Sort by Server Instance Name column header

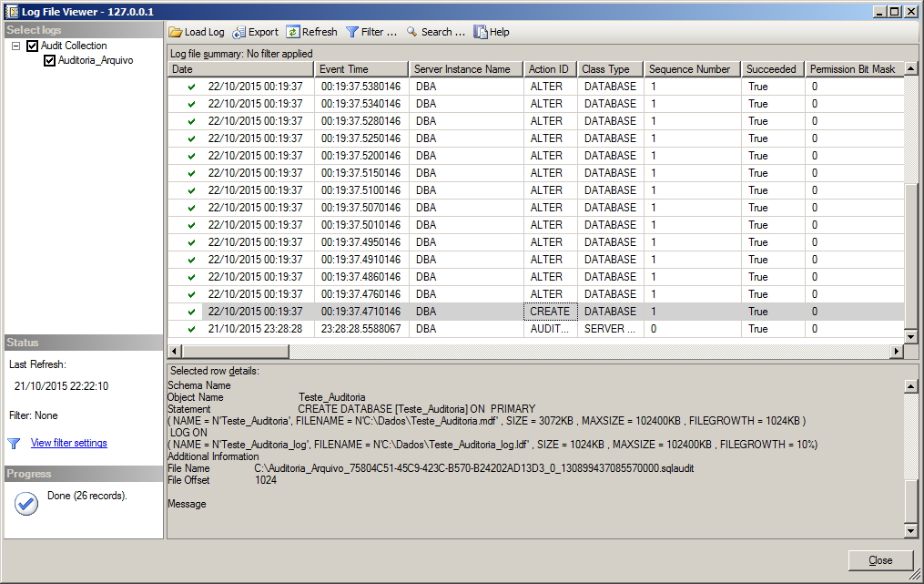pyautogui.click(x=466, y=69)
